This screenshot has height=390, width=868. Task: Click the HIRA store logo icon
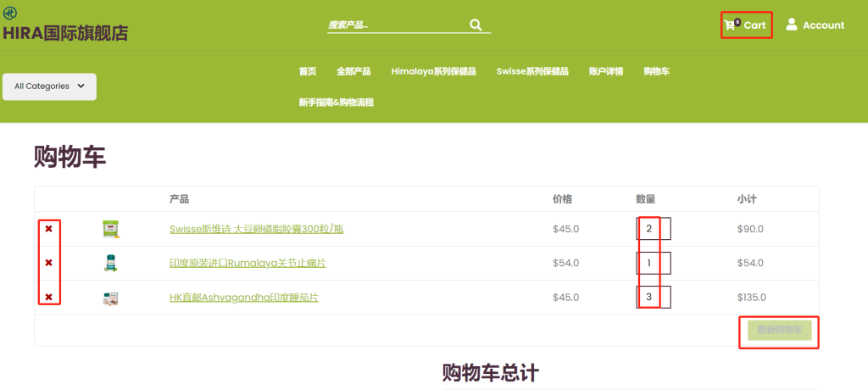[x=10, y=13]
